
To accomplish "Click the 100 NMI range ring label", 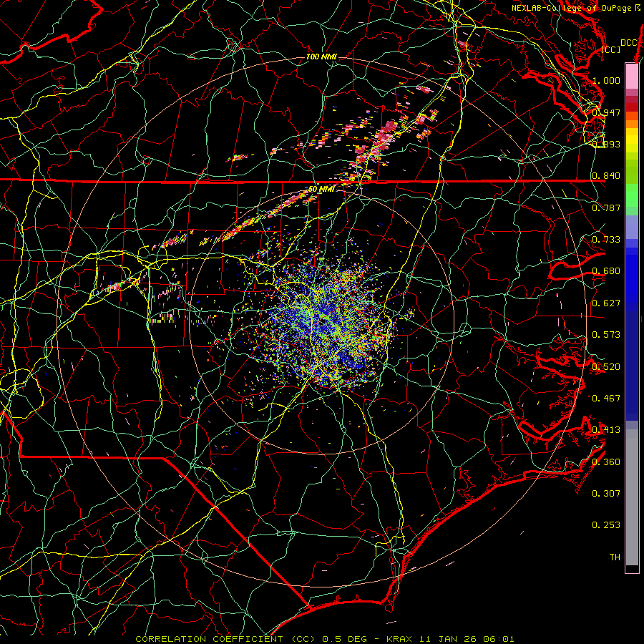I will (321, 57).
